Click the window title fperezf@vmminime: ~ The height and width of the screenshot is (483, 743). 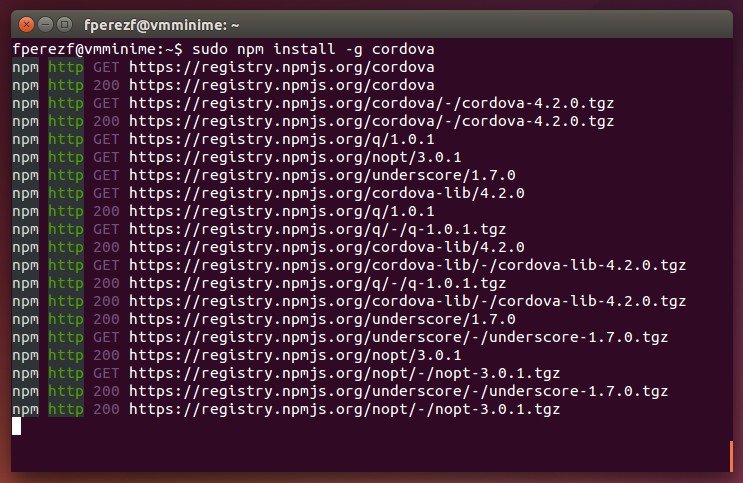click(162, 25)
